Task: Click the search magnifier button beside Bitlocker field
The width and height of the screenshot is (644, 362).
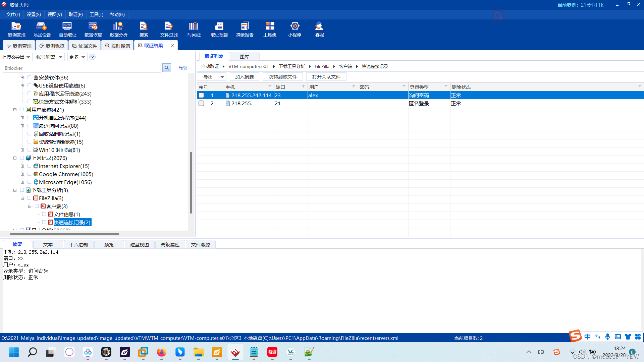Action: [x=166, y=68]
